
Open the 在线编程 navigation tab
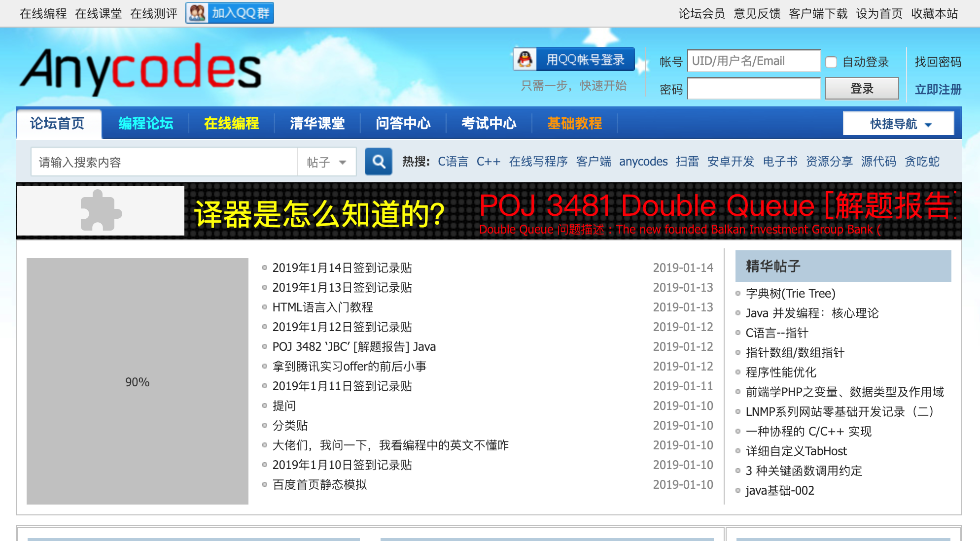[x=231, y=123]
